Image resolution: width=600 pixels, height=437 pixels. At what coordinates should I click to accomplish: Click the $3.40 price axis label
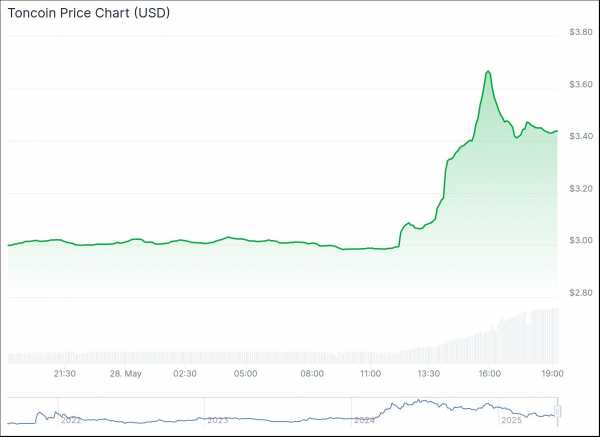[581, 136]
